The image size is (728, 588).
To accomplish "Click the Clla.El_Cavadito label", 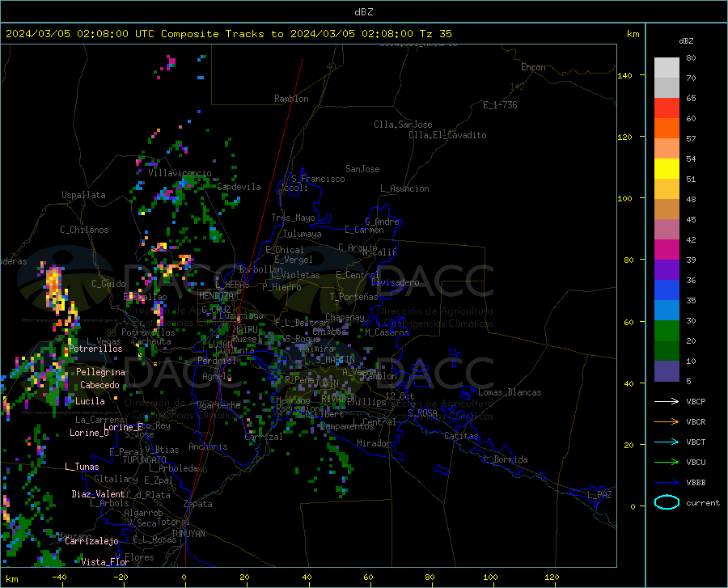I will 447,135.
